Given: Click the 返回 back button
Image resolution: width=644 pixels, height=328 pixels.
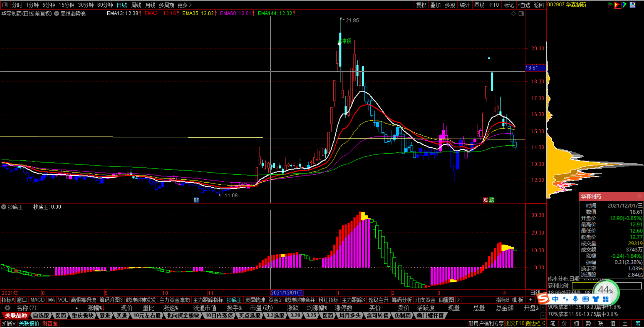Looking at the screenshot, I should (x=539, y=5).
